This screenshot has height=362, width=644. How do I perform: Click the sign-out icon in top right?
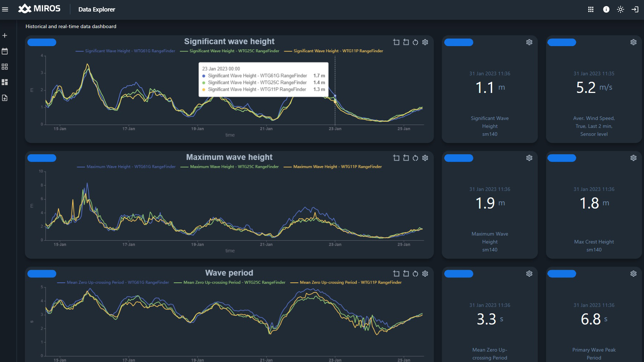(635, 9)
